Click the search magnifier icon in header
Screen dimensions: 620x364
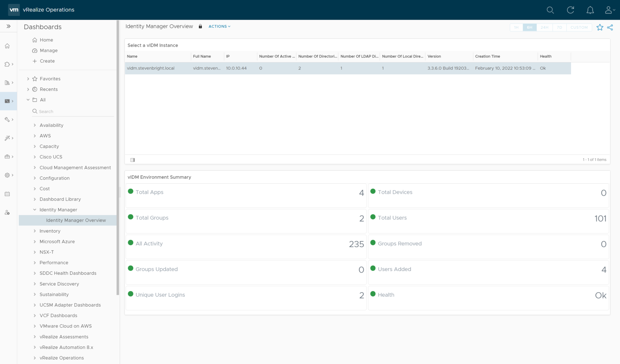coord(550,10)
